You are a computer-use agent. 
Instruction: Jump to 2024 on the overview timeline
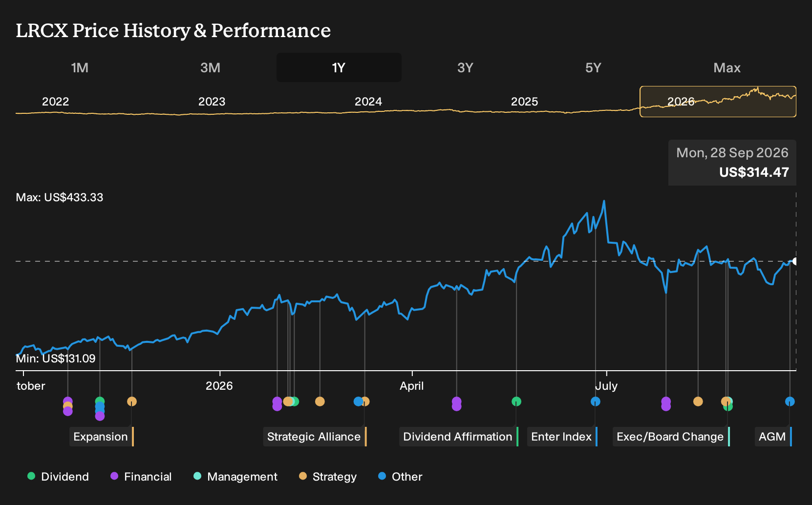click(x=368, y=102)
